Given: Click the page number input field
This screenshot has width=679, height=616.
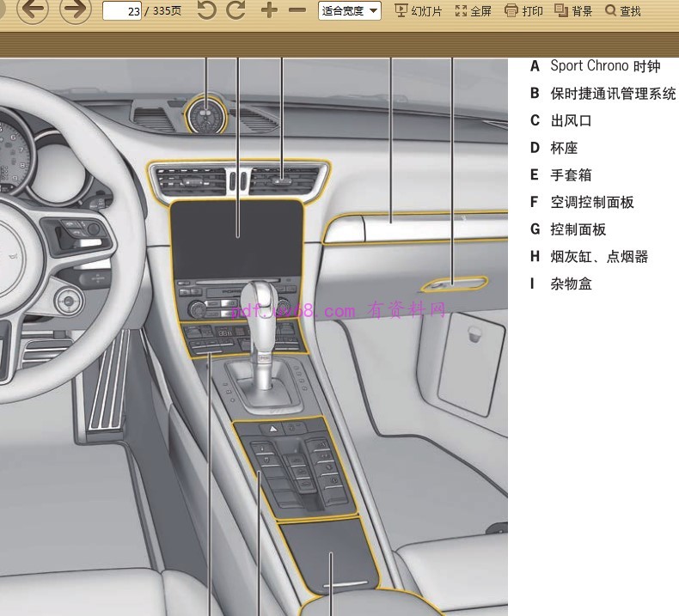Looking at the screenshot, I should click(x=122, y=11).
